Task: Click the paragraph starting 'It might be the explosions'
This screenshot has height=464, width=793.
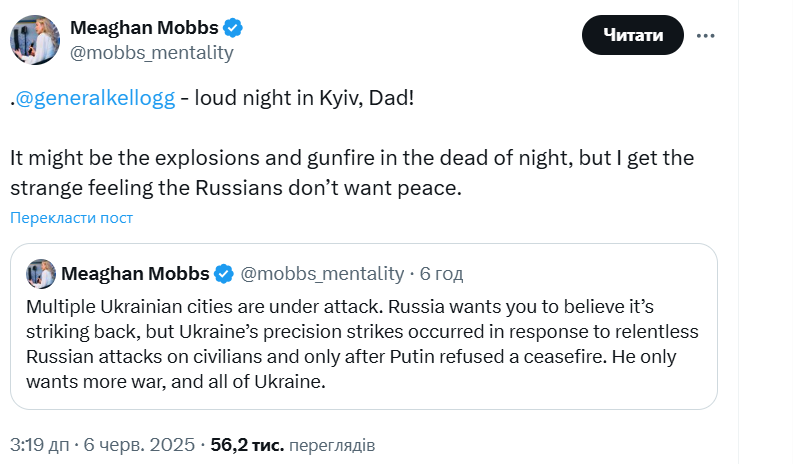Action: point(350,173)
